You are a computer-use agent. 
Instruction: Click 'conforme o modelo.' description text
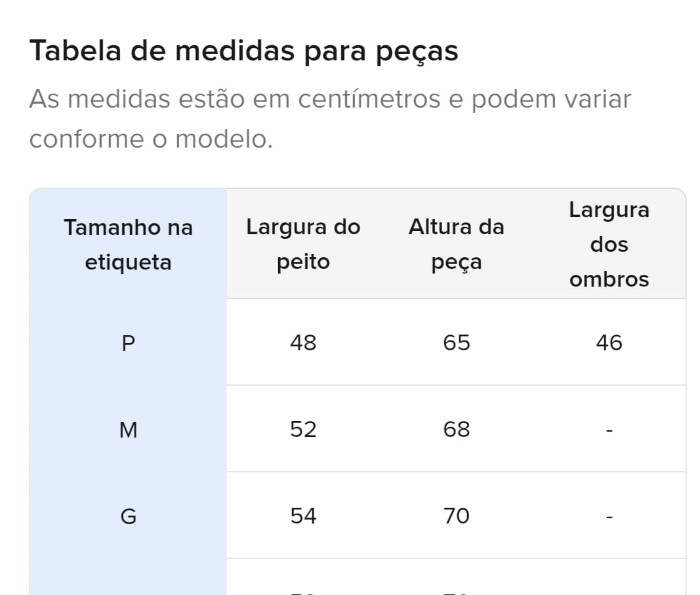click(x=151, y=139)
